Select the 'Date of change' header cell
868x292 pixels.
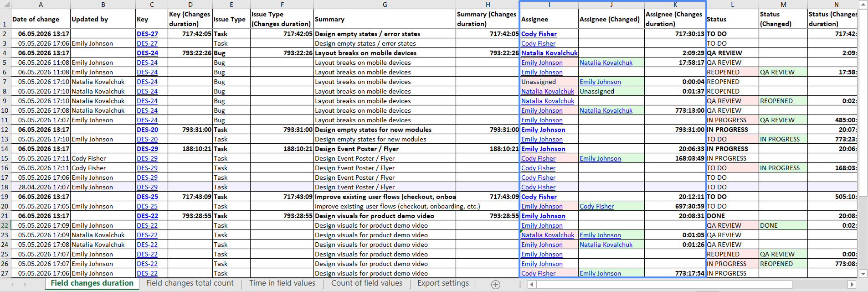[x=41, y=19]
